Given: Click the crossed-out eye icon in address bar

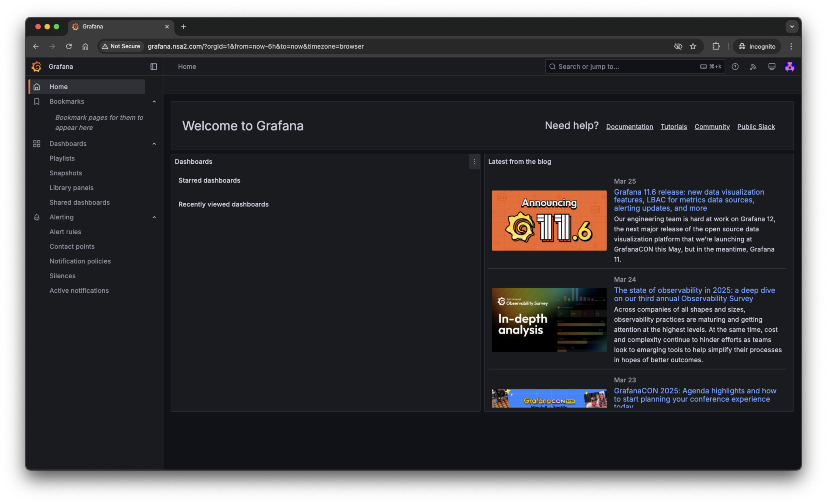Looking at the screenshot, I should coord(678,46).
